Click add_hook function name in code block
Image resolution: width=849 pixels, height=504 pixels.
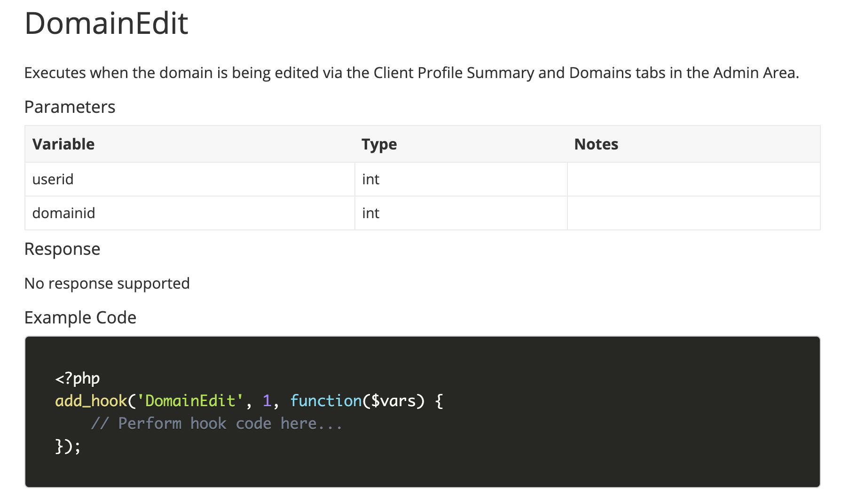pyautogui.click(x=91, y=401)
